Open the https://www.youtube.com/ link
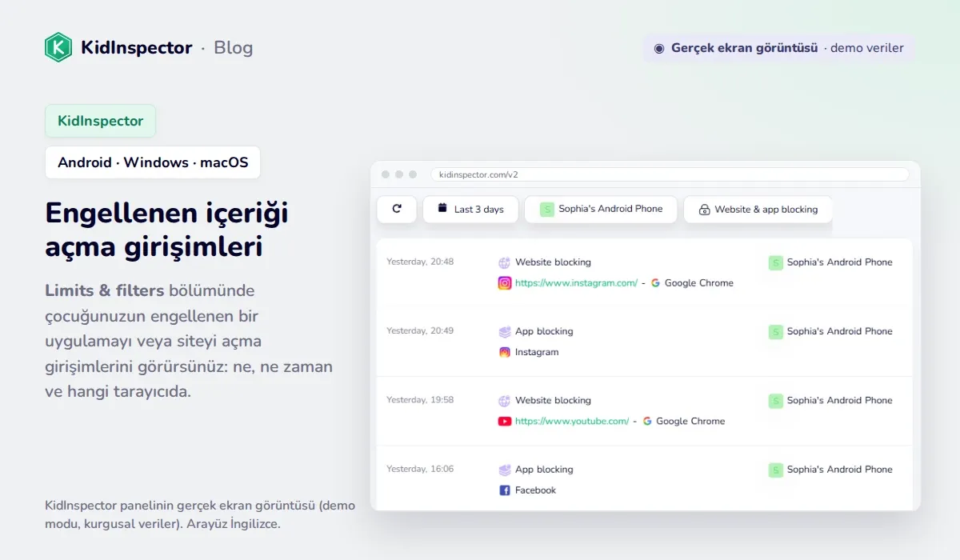The height and width of the screenshot is (560, 960). pos(572,421)
